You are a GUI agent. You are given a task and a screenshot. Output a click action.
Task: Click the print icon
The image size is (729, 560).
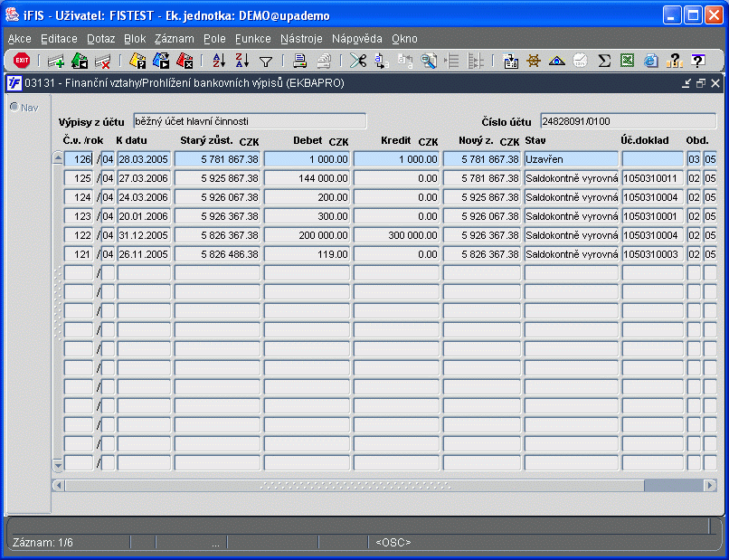coord(300,61)
